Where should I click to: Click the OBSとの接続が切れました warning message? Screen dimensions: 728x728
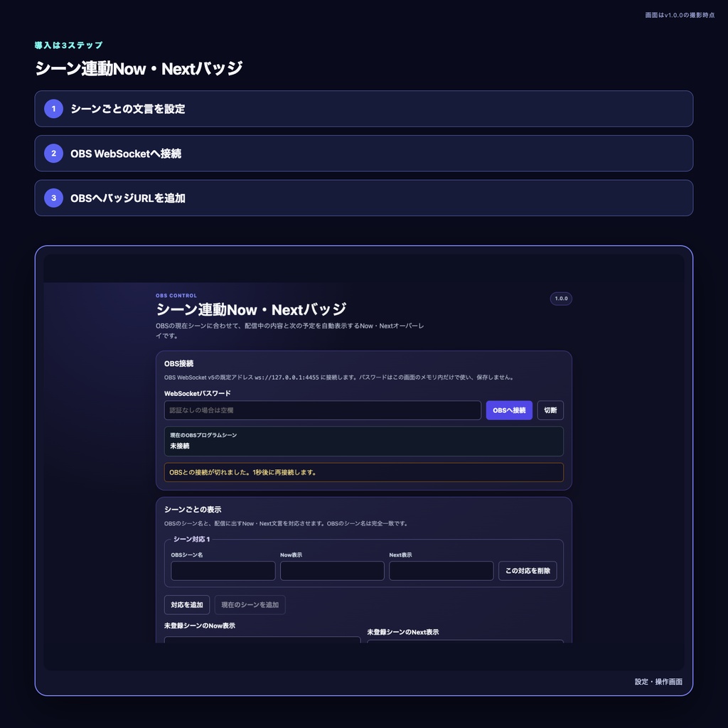coord(363,472)
